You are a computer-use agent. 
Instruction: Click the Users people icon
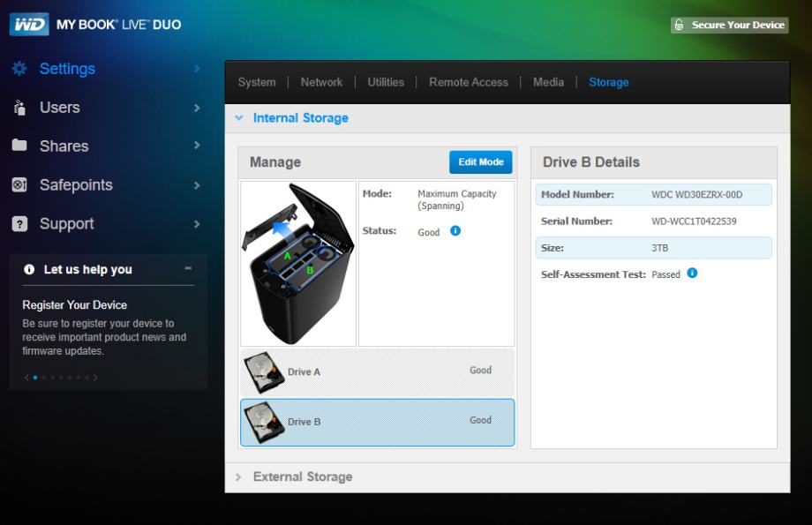coord(19,107)
